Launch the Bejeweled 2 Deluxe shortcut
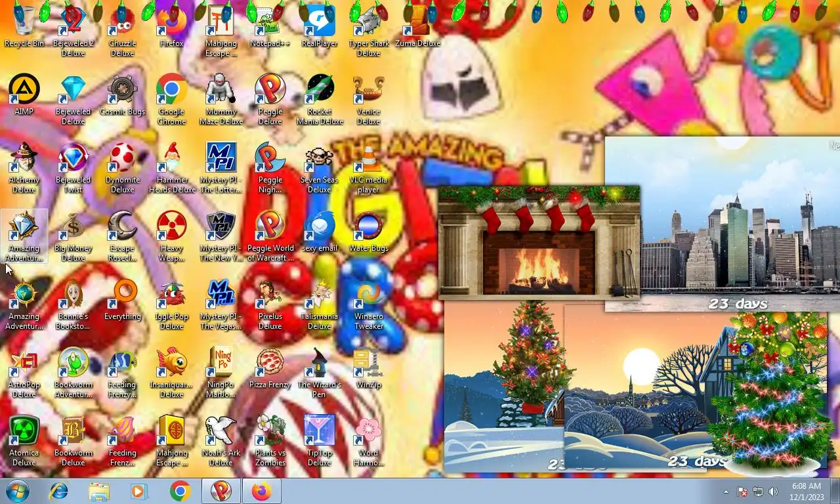 73,31
